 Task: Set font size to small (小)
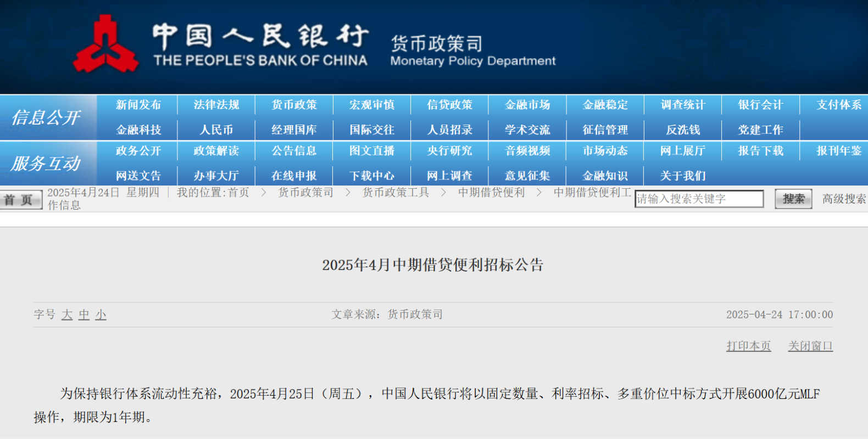(101, 315)
